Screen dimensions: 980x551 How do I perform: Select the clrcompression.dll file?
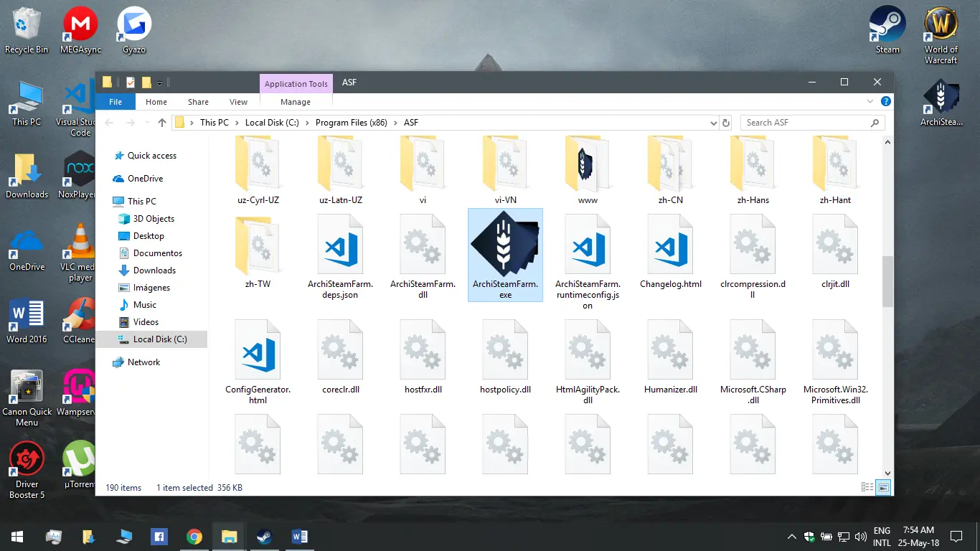[x=753, y=255]
